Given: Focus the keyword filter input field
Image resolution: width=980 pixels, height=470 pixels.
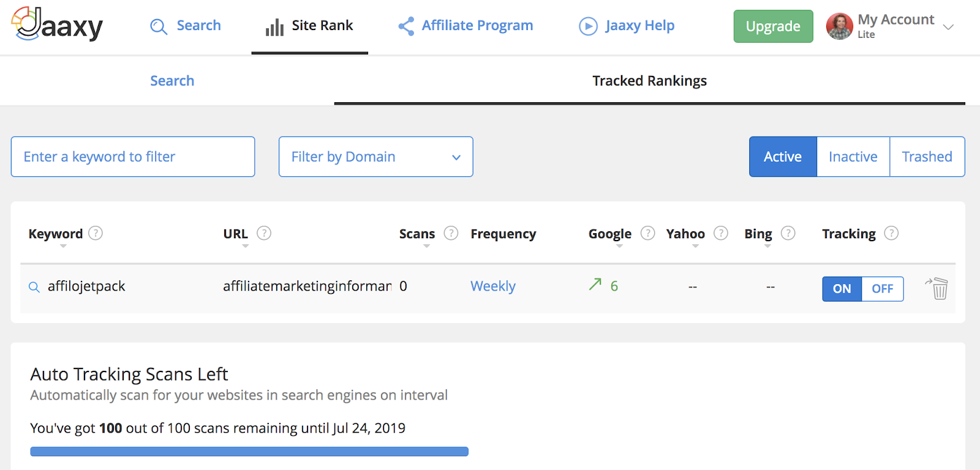Looking at the screenshot, I should pos(133,157).
